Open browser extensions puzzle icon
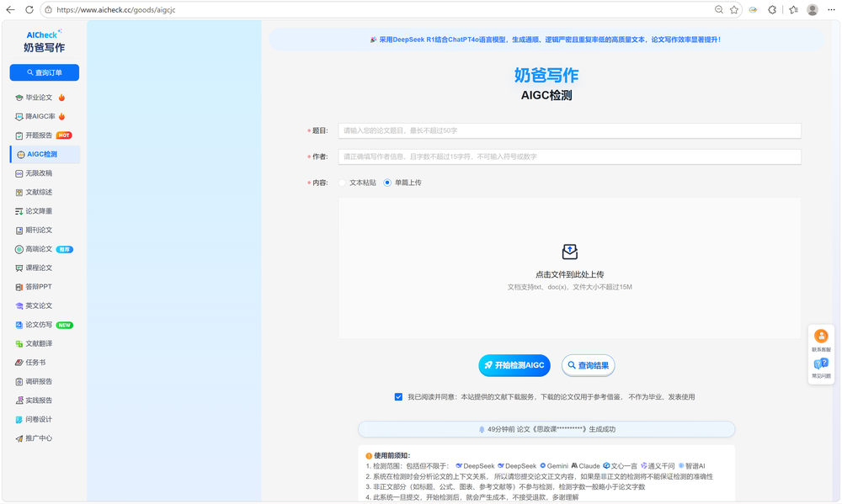Image resolution: width=842 pixels, height=504 pixels. tap(772, 9)
